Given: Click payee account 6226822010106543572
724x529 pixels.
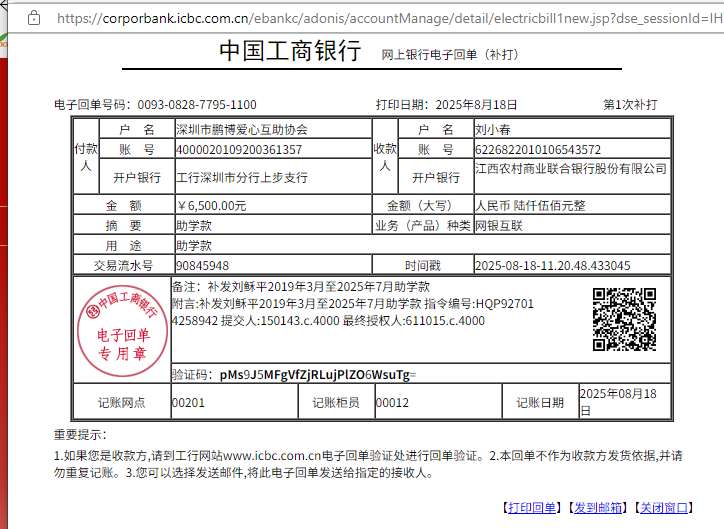Looking at the screenshot, I should (x=538, y=150).
